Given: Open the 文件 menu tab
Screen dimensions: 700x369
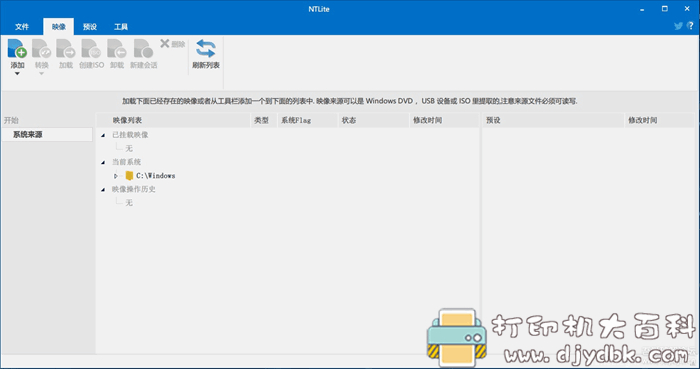Looking at the screenshot, I should [22, 27].
